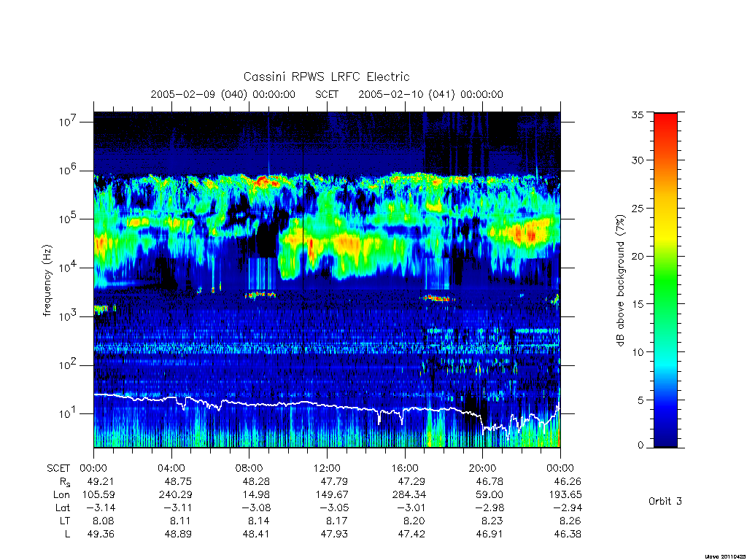
Task: Click the SCET time label 04:00
Action: tap(171, 468)
